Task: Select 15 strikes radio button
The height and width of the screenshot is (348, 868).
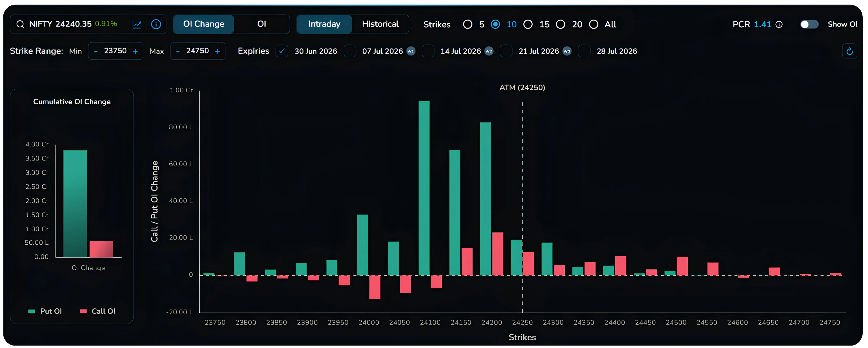Action: pos(528,24)
